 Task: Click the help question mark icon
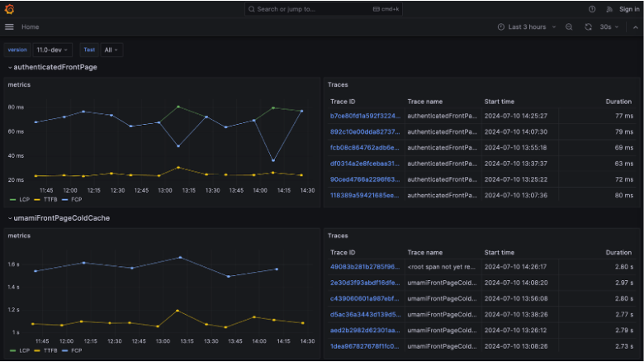tap(592, 9)
